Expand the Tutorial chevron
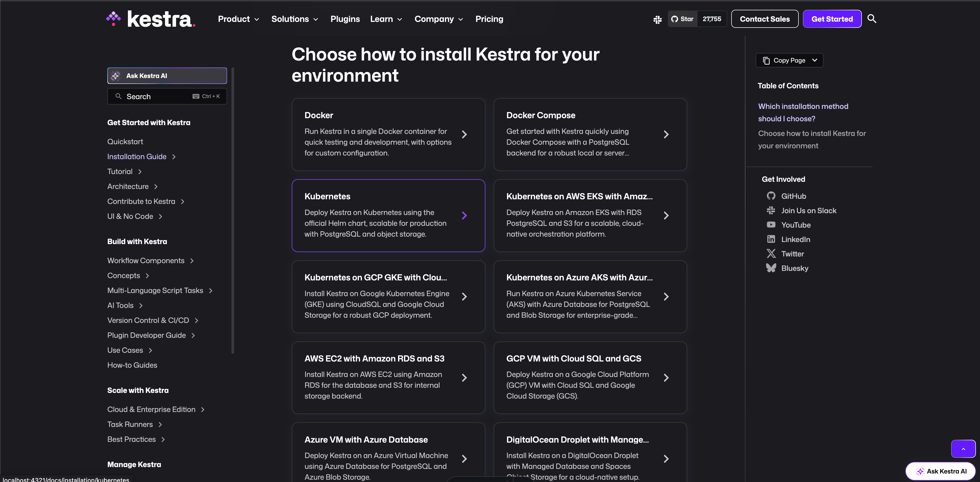980x482 pixels. 140,171
